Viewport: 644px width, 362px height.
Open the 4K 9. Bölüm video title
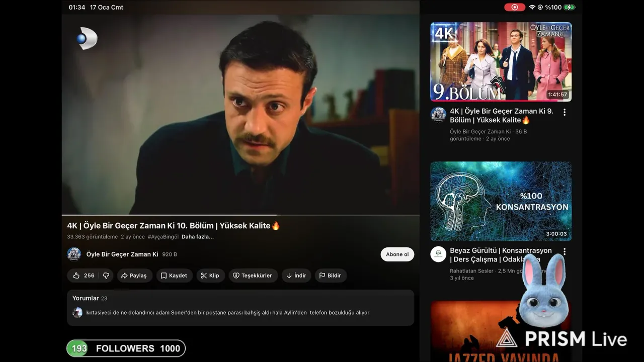coord(502,116)
